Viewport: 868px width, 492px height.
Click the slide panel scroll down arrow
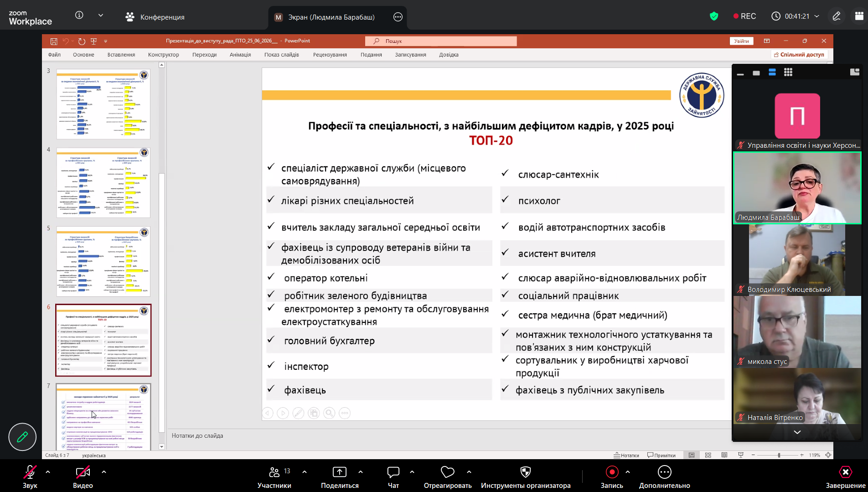pos(161,447)
